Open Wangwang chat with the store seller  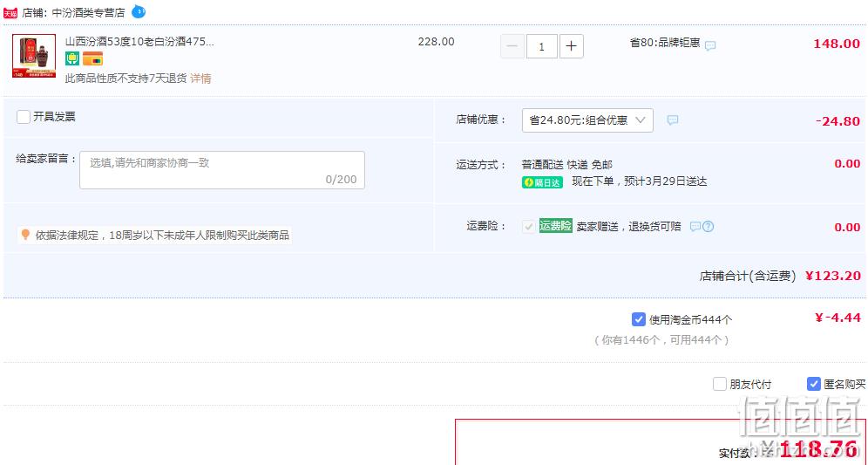point(139,11)
